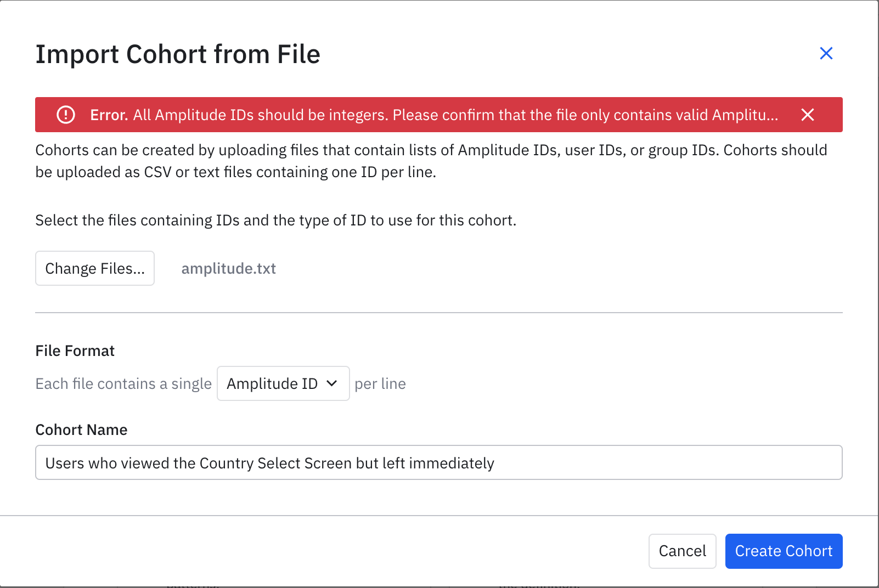Click the 'per line' text after the dropdown
The height and width of the screenshot is (588, 879).
pos(380,383)
